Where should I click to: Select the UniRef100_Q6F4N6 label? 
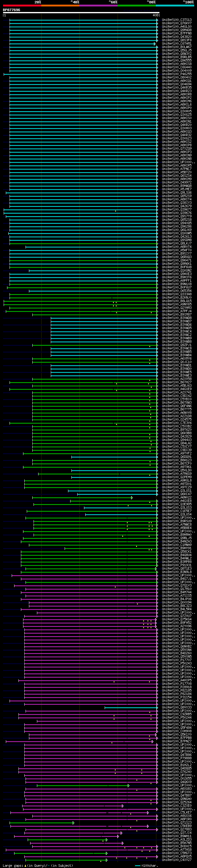click(177, 406)
